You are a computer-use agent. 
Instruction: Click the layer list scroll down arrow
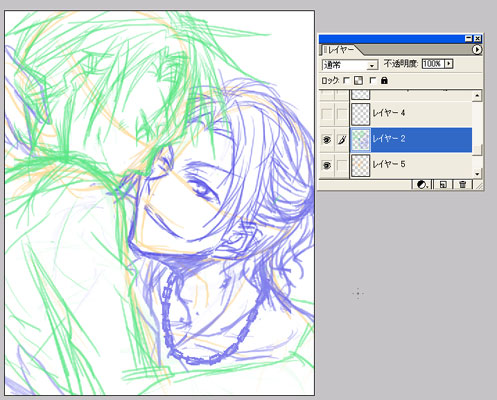[x=477, y=174]
